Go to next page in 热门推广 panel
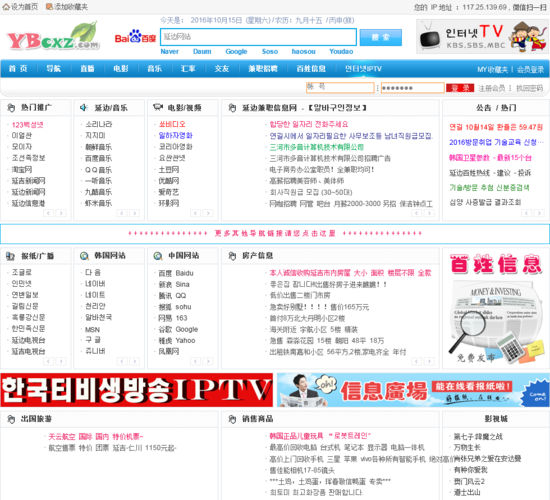The height and width of the screenshot is (500, 550). click(61, 213)
